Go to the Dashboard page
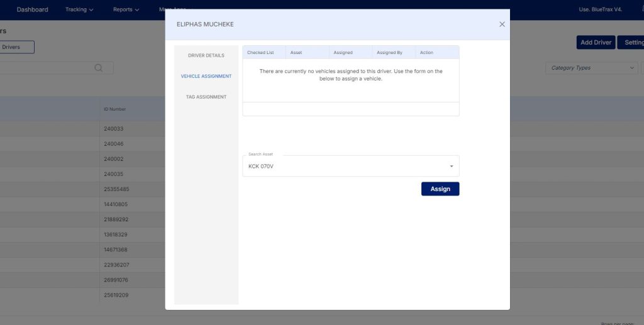The image size is (644, 325). 32,9
